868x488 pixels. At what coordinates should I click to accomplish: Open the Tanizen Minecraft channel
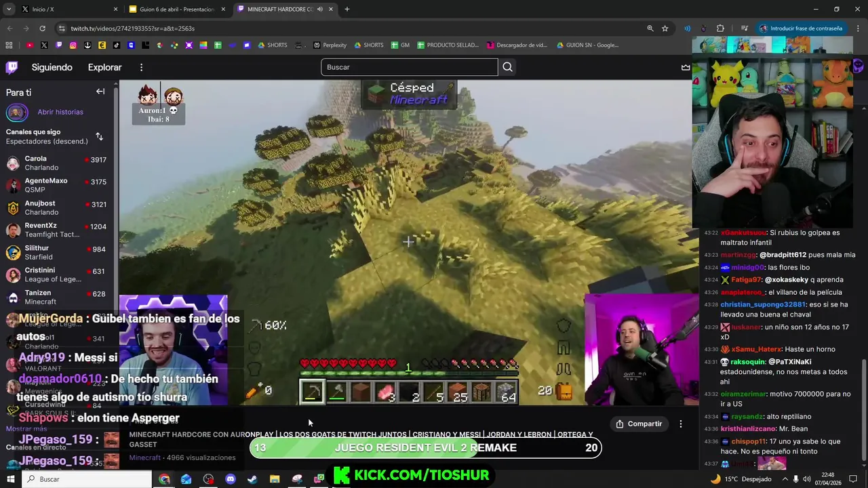pyautogui.click(x=58, y=298)
